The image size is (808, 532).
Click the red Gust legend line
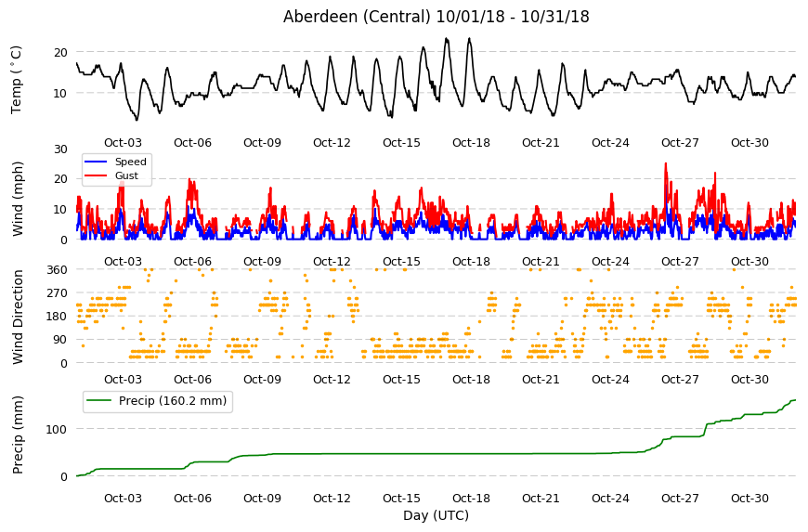[96, 175]
